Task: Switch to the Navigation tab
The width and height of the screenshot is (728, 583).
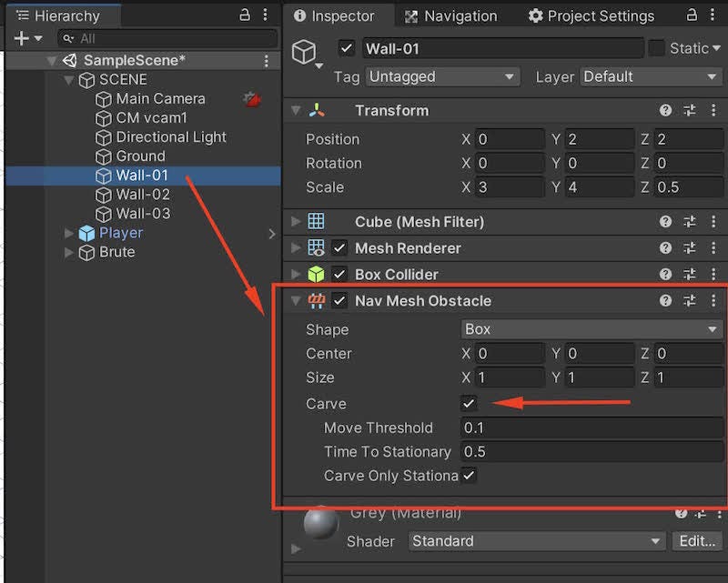Action: point(452,15)
